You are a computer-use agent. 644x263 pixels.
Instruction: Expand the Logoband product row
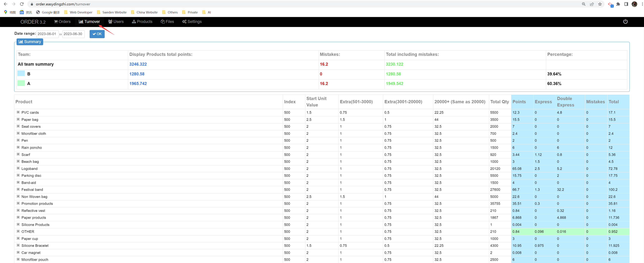pos(18,168)
